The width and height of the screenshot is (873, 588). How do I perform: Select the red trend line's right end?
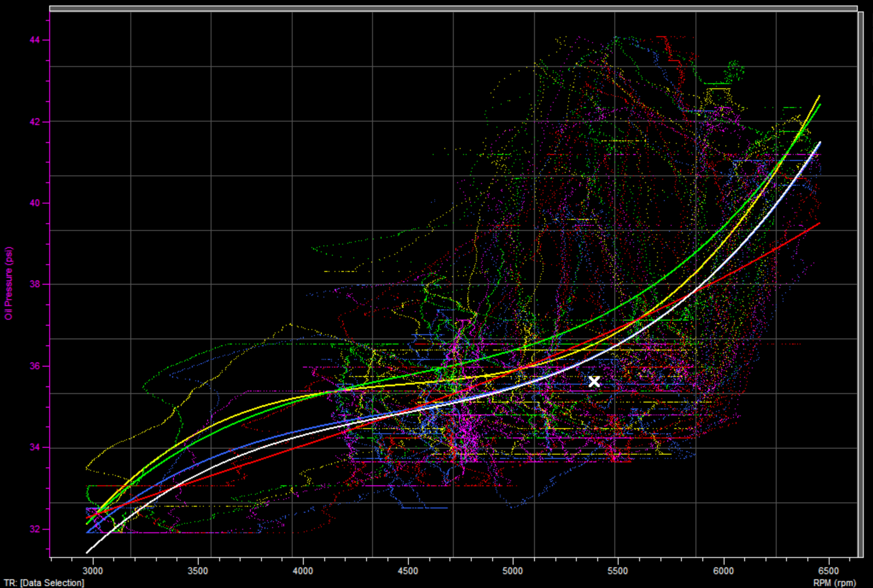[x=818, y=224]
